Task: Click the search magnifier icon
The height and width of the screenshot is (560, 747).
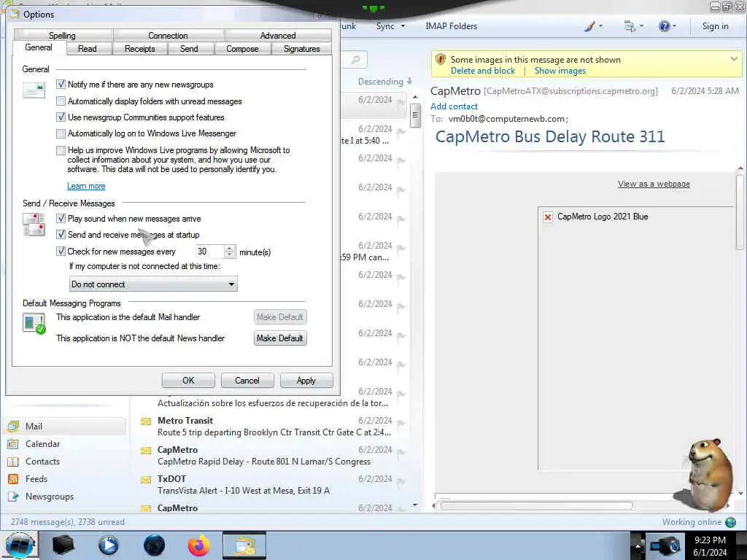Action: tap(355, 60)
